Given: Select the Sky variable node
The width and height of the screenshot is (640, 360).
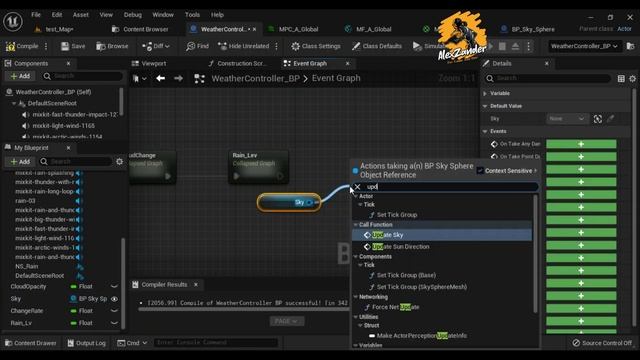Looking at the screenshot, I should point(289,202).
